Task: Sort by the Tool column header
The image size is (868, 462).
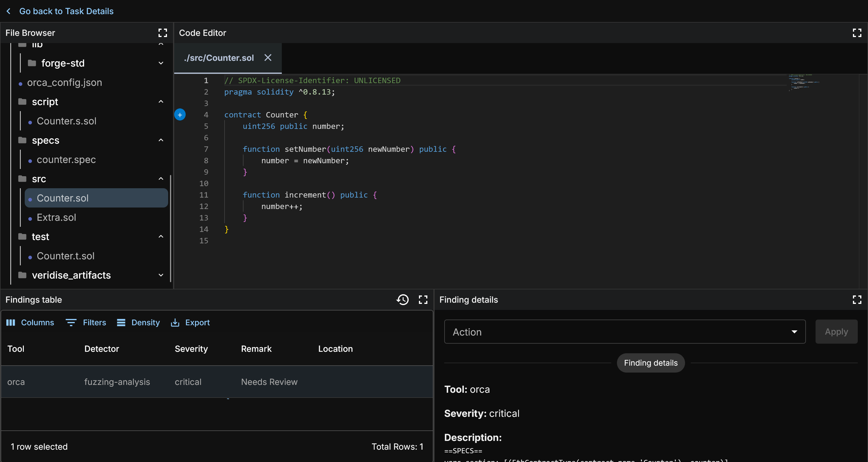Action: click(16, 349)
